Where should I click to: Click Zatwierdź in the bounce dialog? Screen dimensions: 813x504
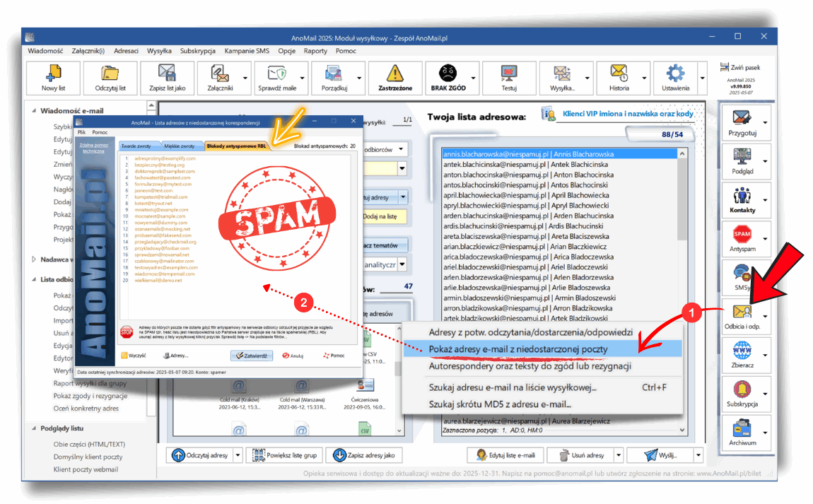(x=252, y=356)
